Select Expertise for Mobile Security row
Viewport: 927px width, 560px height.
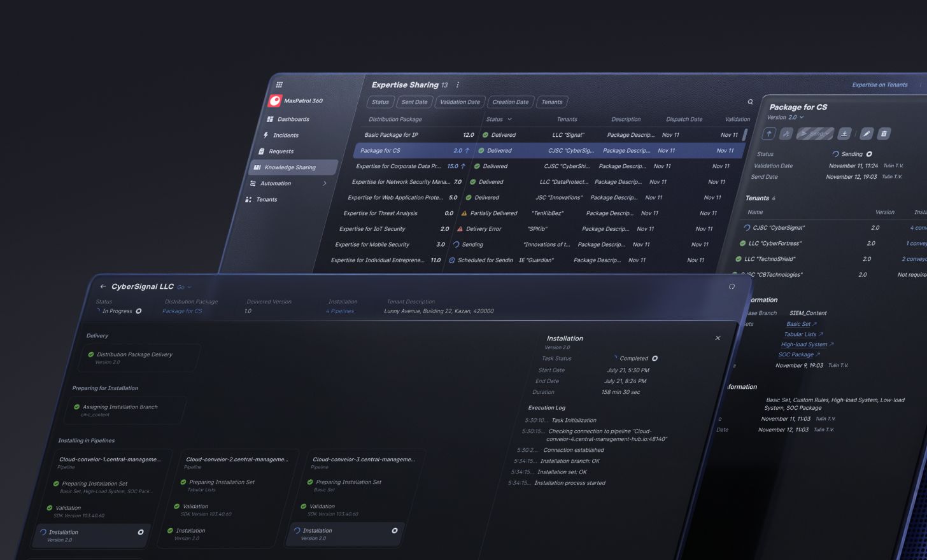524,244
